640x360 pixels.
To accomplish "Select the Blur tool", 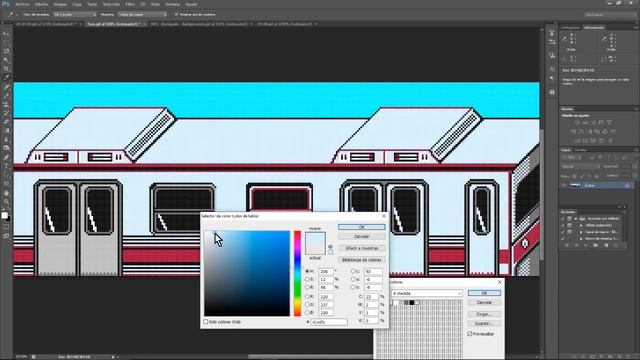I will click(6, 139).
